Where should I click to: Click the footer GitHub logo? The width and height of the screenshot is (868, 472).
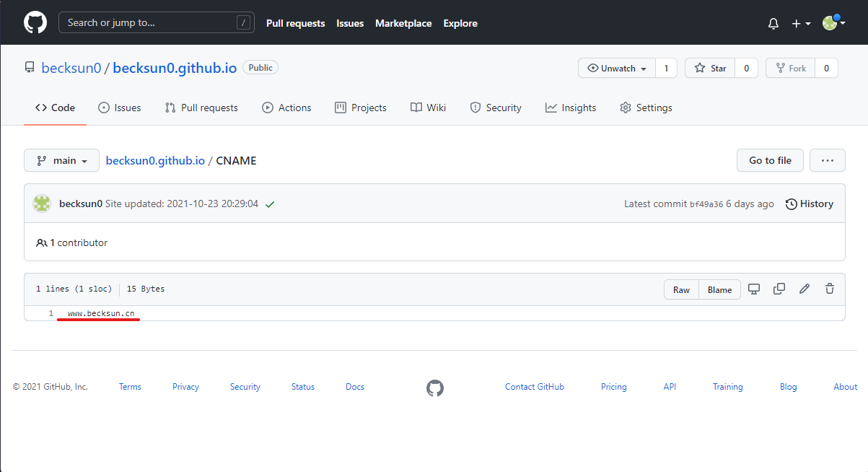(434, 388)
